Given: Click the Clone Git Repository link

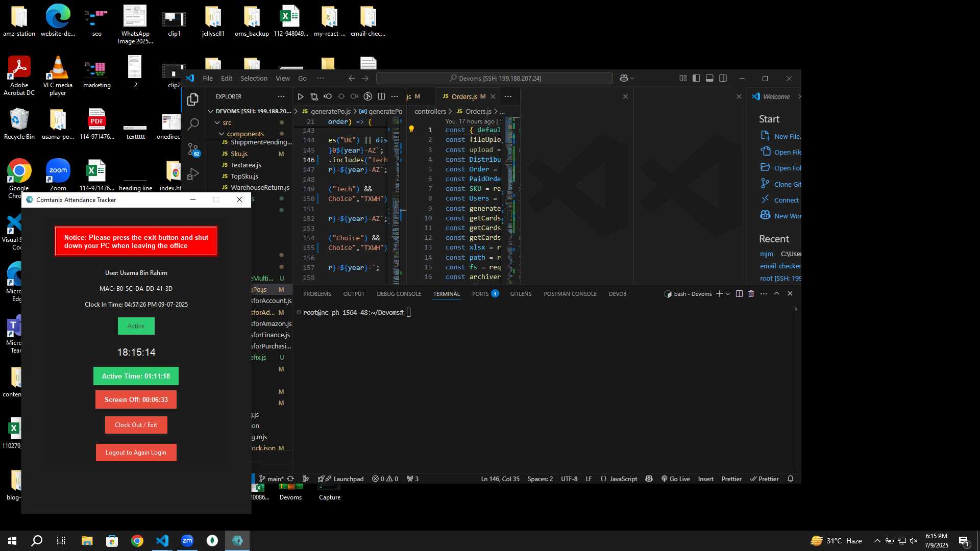Looking at the screenshot, I should click(787, 184).
